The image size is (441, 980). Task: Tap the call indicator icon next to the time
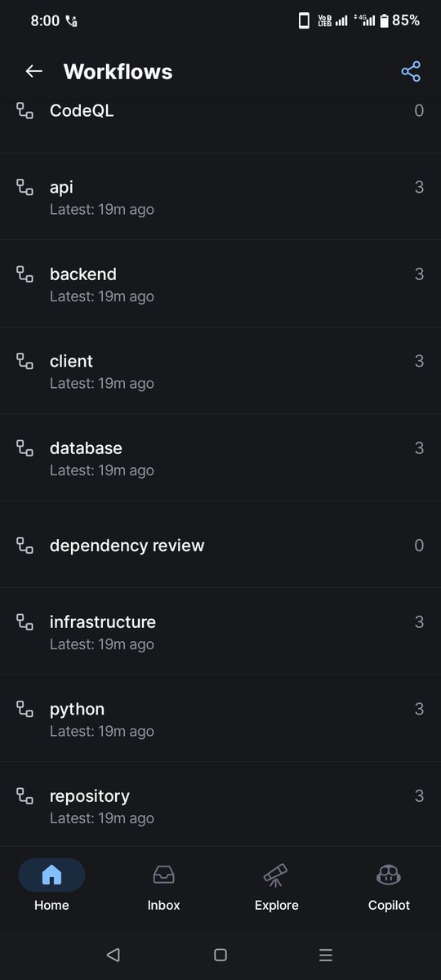pyautogui.click(x=71, y=21)
